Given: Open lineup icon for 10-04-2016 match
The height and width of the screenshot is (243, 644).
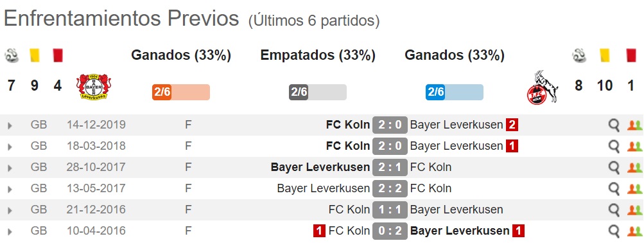Looking at the screenshot, I should (x=634, y=231).
